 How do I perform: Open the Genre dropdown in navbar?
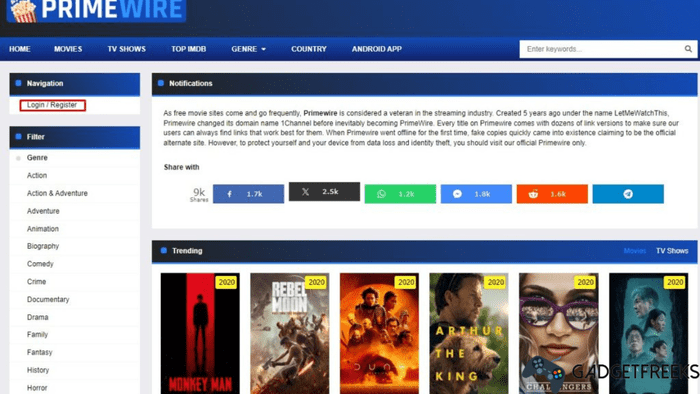pyautogui.click(x=248, y=49)
